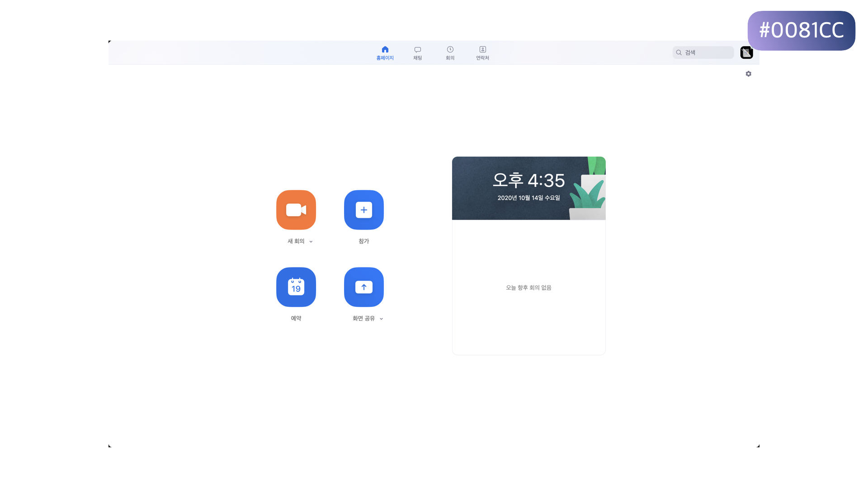Click the 오늘 향후 회의 없음 message
The width and height of the screenshot is (868, 488).
(x=528, y=288)
